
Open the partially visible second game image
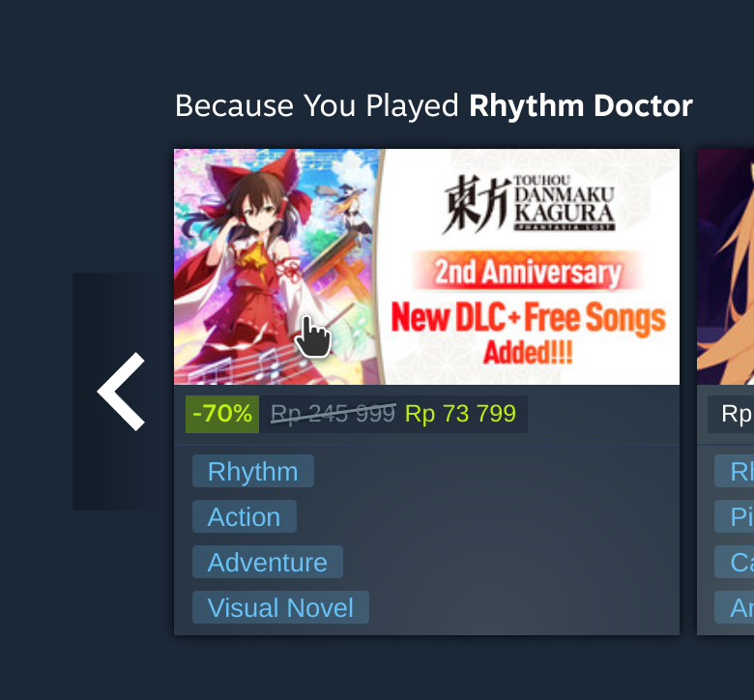coord(726,267)
